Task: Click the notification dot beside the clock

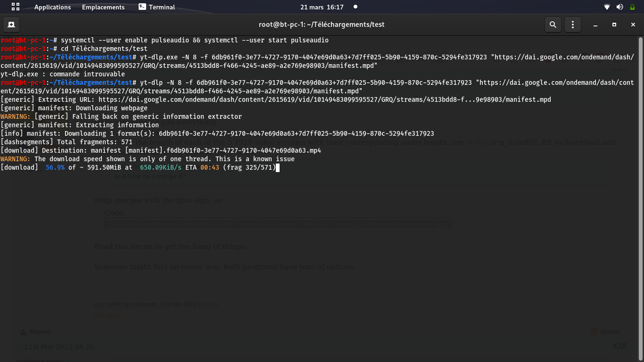Action: (x=355, y=7)
